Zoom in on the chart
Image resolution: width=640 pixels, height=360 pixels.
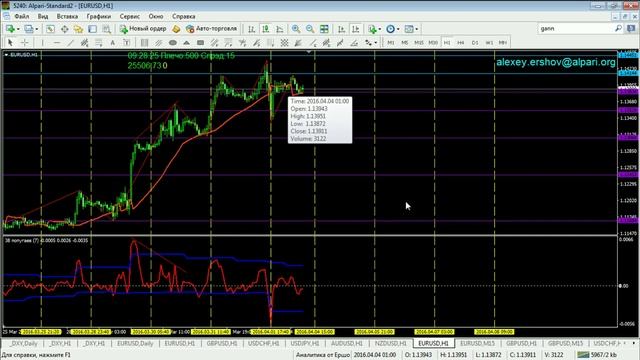pyautogui.click(x=296, y=29)
